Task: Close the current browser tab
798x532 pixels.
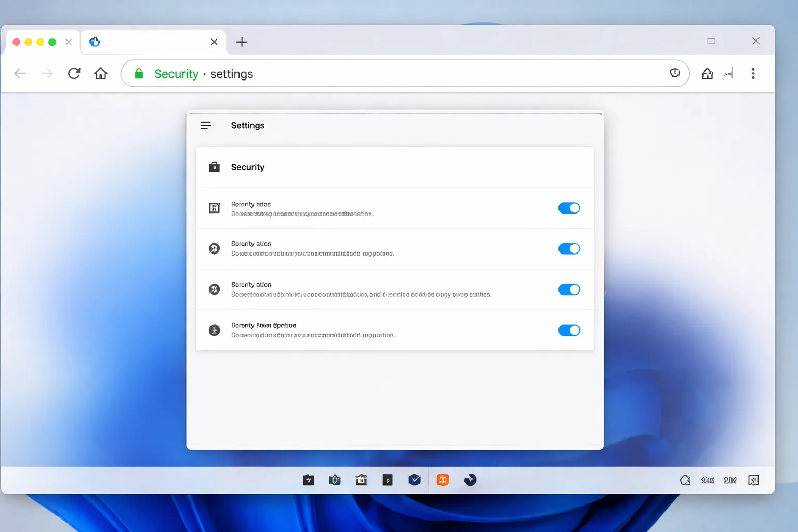Action: coord(214,42)
